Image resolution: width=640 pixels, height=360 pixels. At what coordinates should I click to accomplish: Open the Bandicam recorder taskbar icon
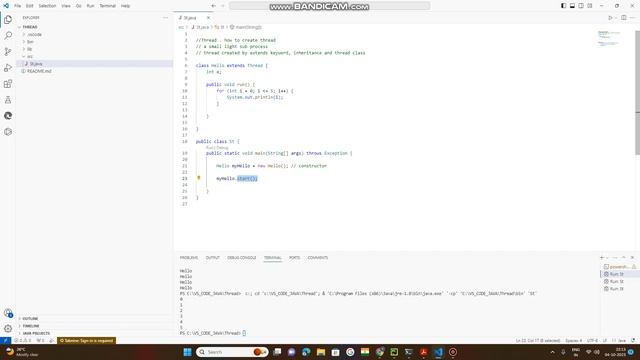(x=453, y=352)
